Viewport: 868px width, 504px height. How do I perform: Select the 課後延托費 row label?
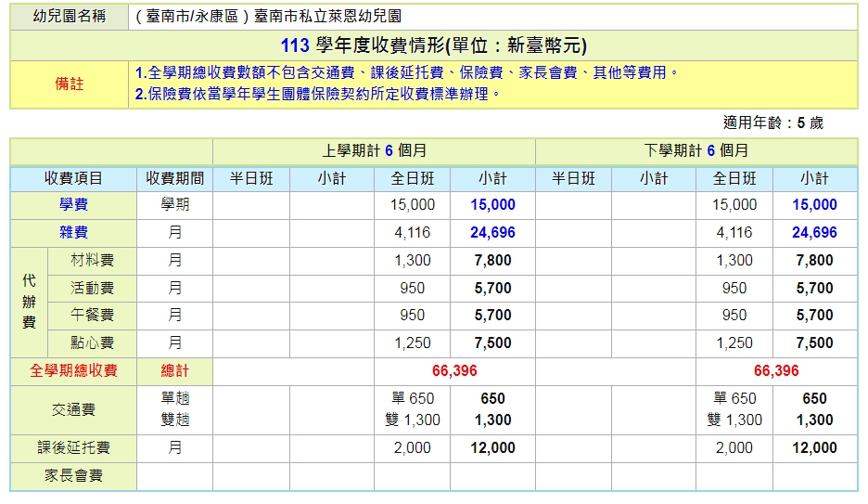(x=73, y=447)
